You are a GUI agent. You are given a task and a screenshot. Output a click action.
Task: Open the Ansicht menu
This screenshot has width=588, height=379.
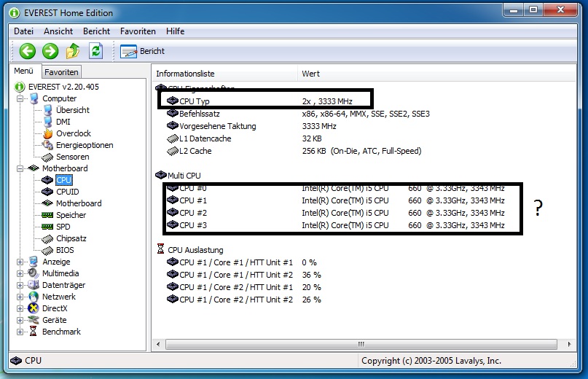coord(58,31)
